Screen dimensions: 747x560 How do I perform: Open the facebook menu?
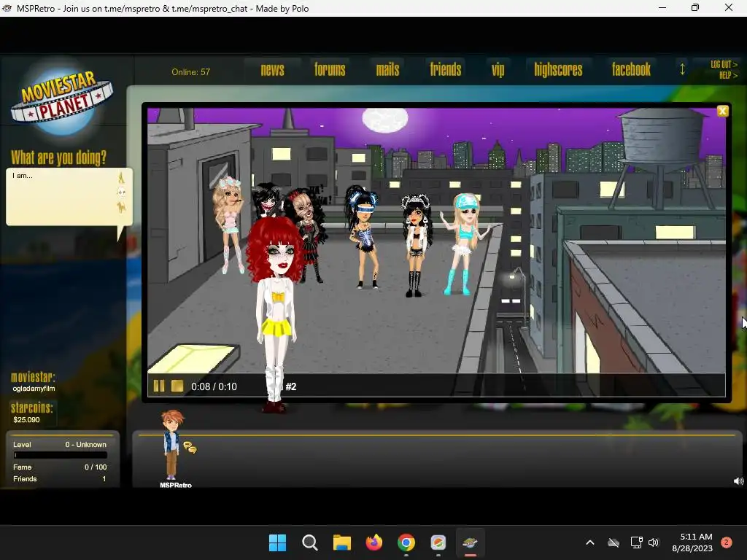click(631, 70)
